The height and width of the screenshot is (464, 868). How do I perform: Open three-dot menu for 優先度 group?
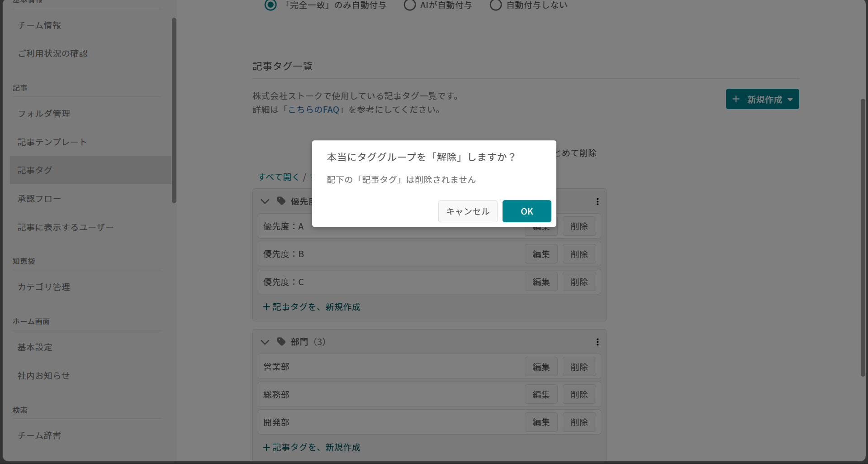point(598,201)
